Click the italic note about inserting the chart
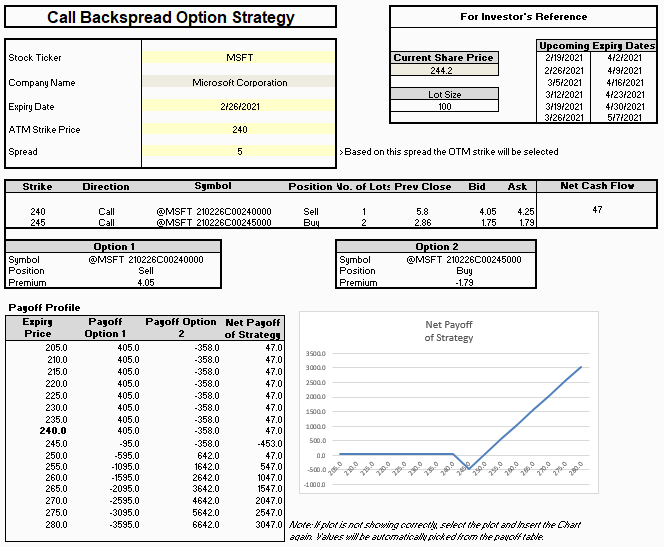Screen dimensions: 664x547 pos(434,530)
